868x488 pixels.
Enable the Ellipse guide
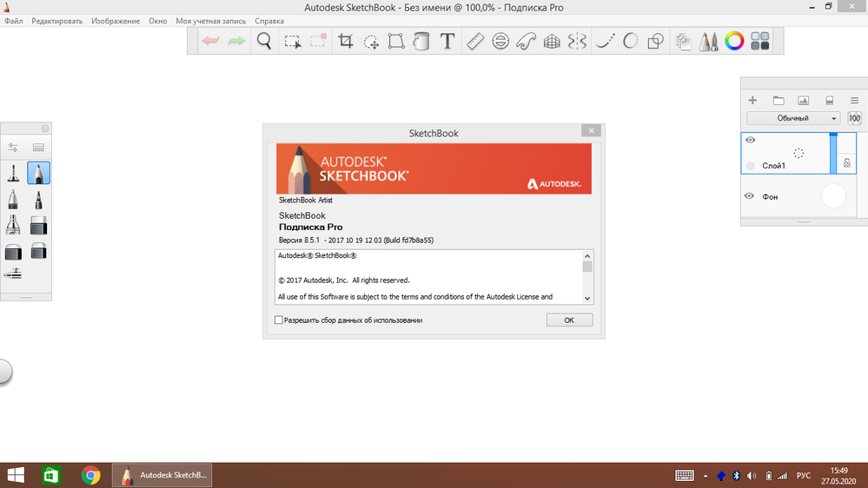click(x=500, y=41)
